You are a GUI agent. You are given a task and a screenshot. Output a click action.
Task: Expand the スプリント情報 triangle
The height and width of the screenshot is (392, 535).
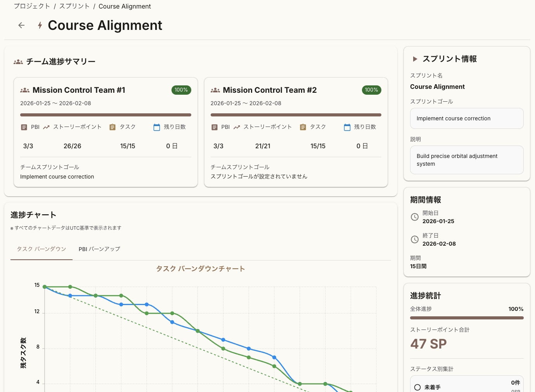415,59
